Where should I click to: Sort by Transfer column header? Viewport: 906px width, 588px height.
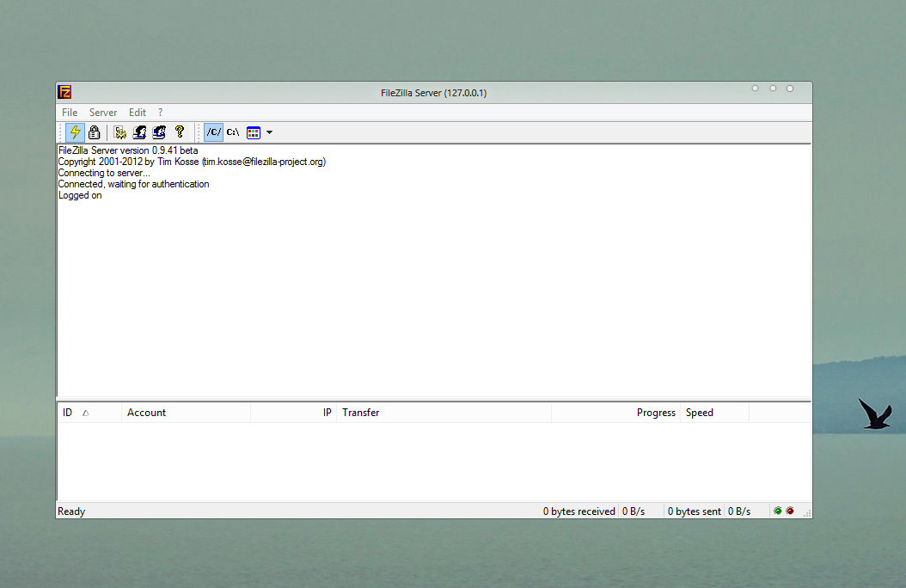(x=444, y=413)
